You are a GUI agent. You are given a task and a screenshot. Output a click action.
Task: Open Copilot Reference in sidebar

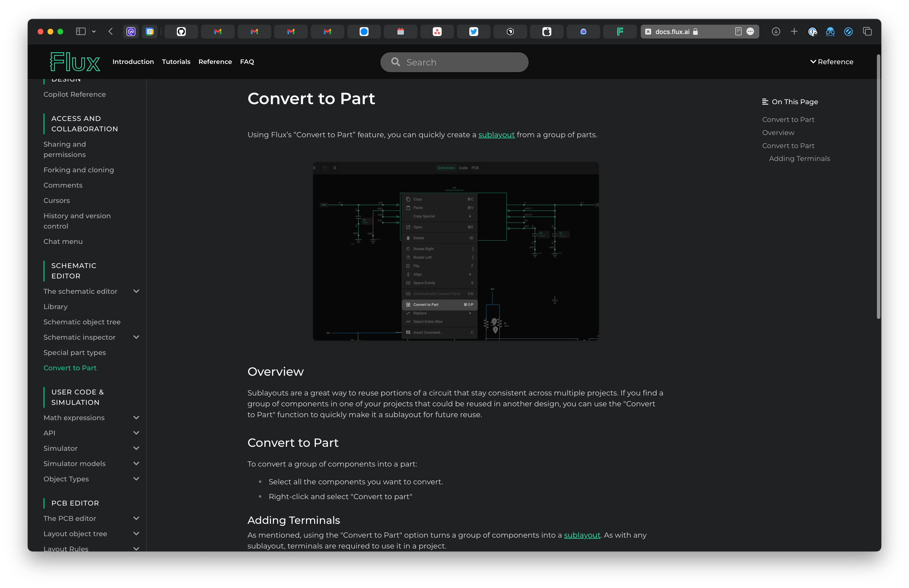75,94
